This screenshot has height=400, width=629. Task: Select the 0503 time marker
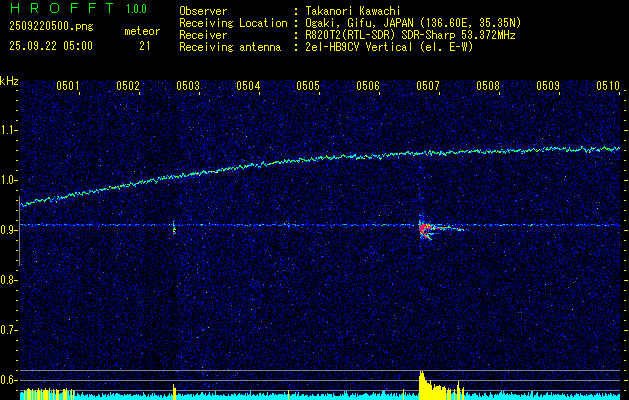pos(188,86)
